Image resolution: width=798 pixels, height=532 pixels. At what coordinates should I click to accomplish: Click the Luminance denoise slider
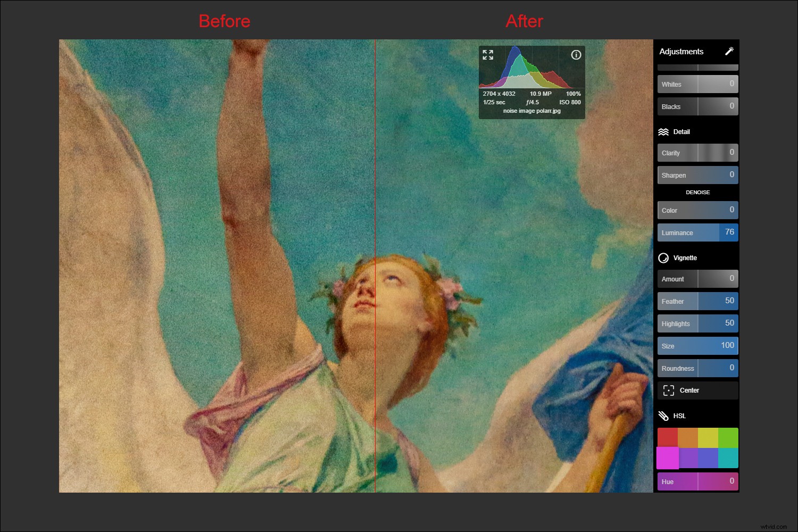[x=697, y=232]
